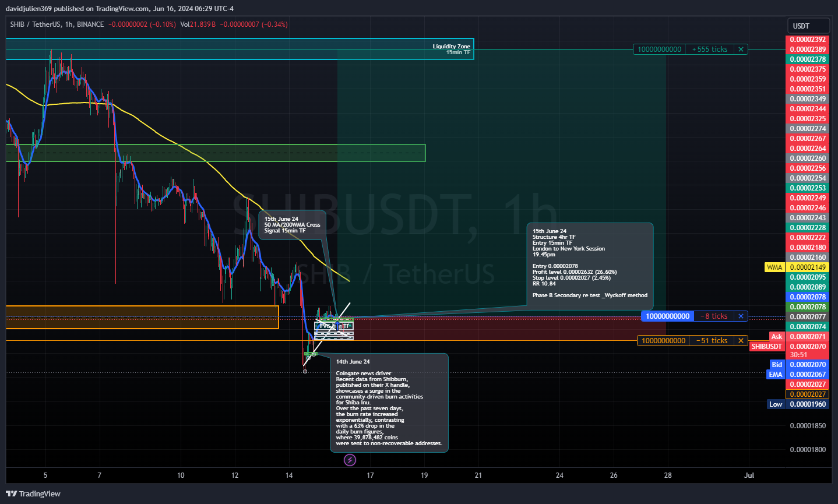Select the 50 MA/200WMA Cross note

(292, 225)
